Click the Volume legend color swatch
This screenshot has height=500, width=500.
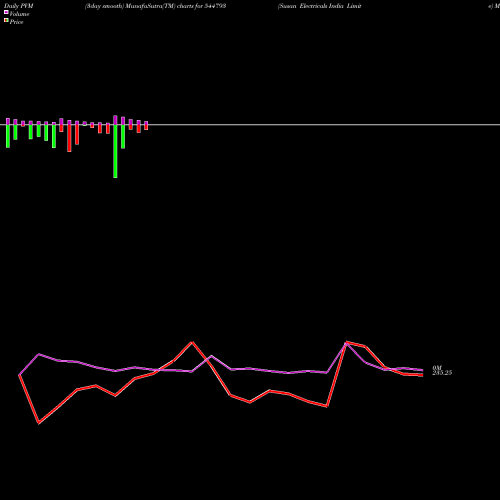click(x=6, y=12)
